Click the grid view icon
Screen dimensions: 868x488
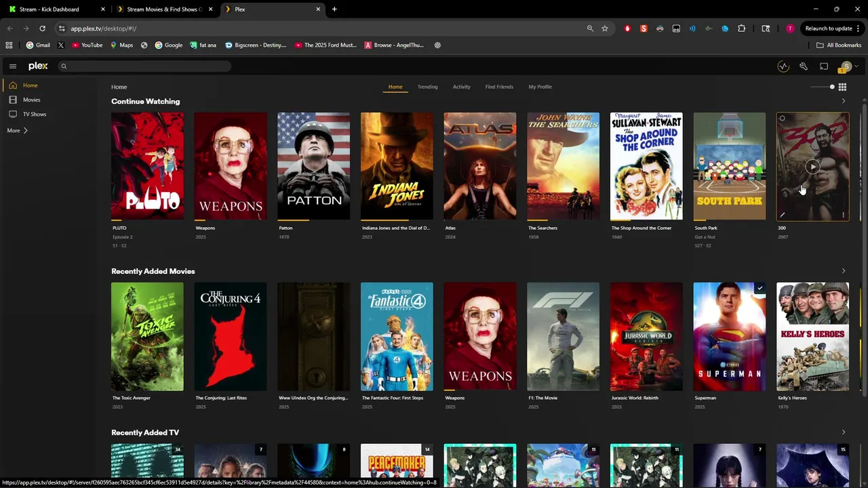pyautogui.click(x=842, y=87)
